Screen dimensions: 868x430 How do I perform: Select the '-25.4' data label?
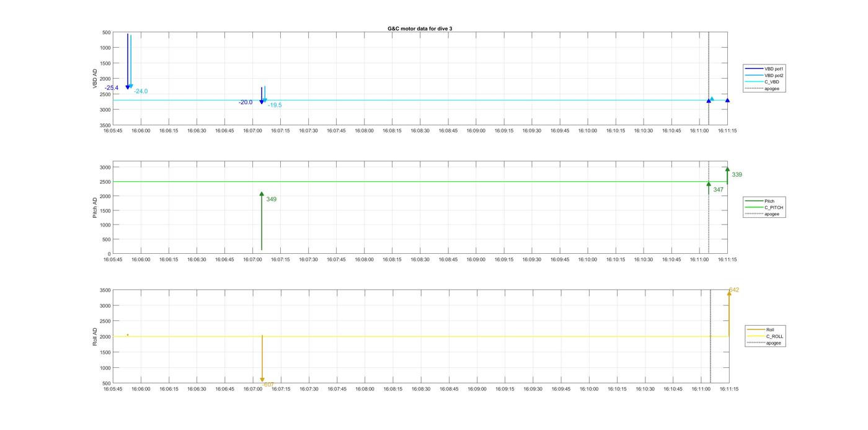pos(112,88)
